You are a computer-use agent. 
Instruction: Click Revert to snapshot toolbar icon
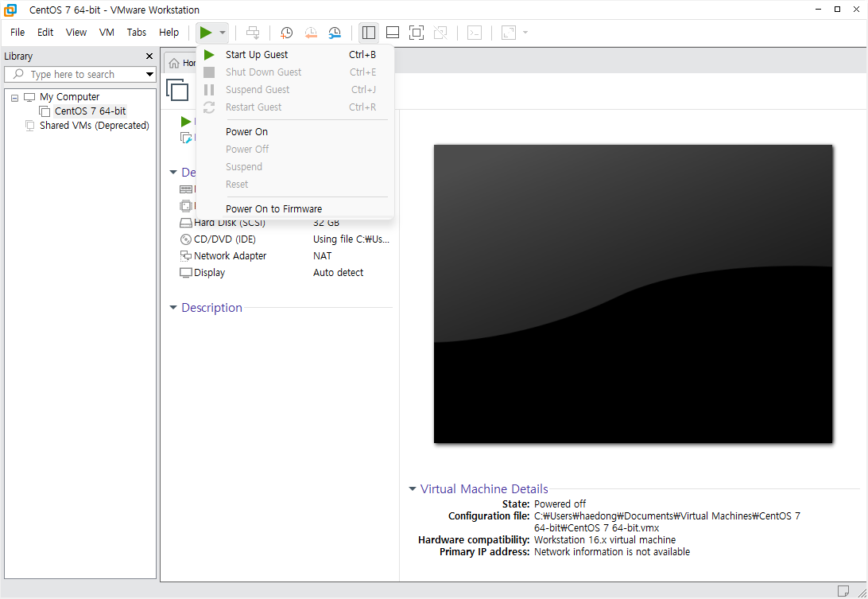[x=311, y=33]
